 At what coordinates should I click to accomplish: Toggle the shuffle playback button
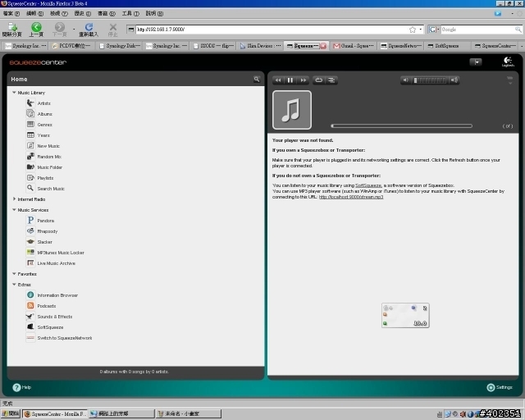click(x=331, y=80)
